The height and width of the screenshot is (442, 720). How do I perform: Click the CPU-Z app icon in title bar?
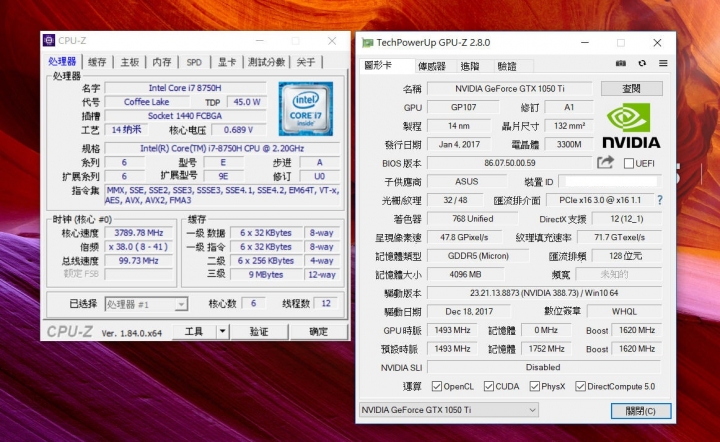click(x=49, y=40)
